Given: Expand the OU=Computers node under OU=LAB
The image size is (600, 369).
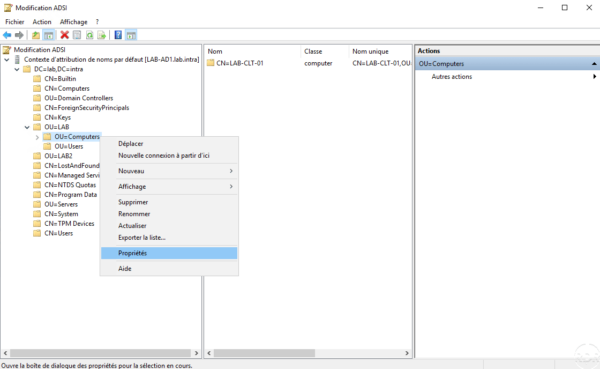Looking at the screenshot, I should click(37, 137).
